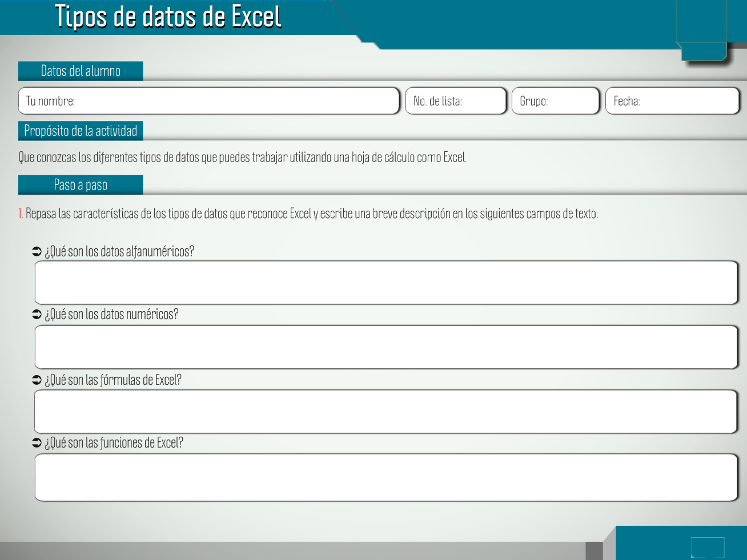Screen dimensions: 747x560
Task: Click the purpose sentence starting 'Que conozcas los diferentes'
Action: click(x=242, y=158)
